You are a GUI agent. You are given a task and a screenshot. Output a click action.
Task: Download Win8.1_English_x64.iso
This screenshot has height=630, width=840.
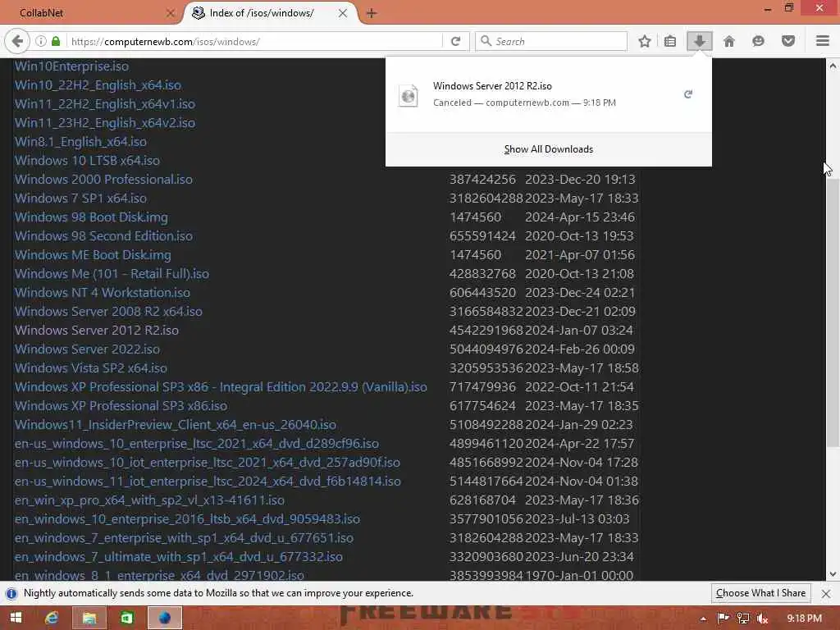pyautogui.click(x=80, y=141)
